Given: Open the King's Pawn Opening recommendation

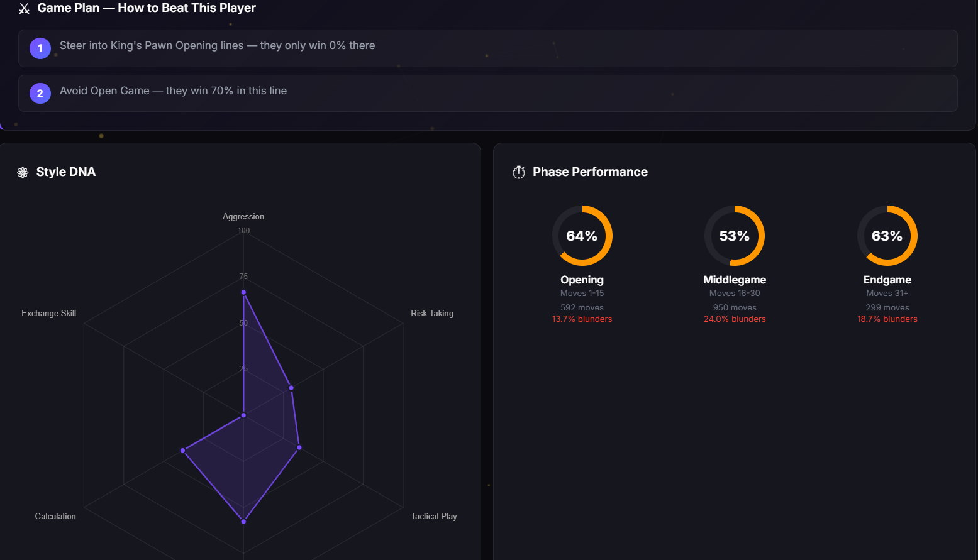Looking at the screenshot, I should tap(217, 45).
